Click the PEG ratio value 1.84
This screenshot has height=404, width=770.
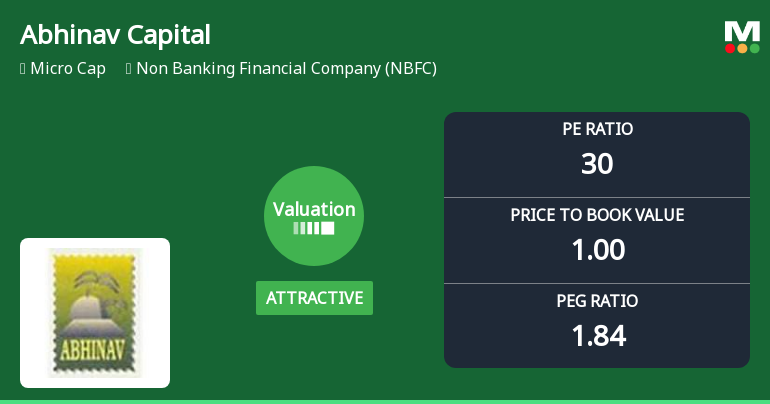click(x=599, y=336)
